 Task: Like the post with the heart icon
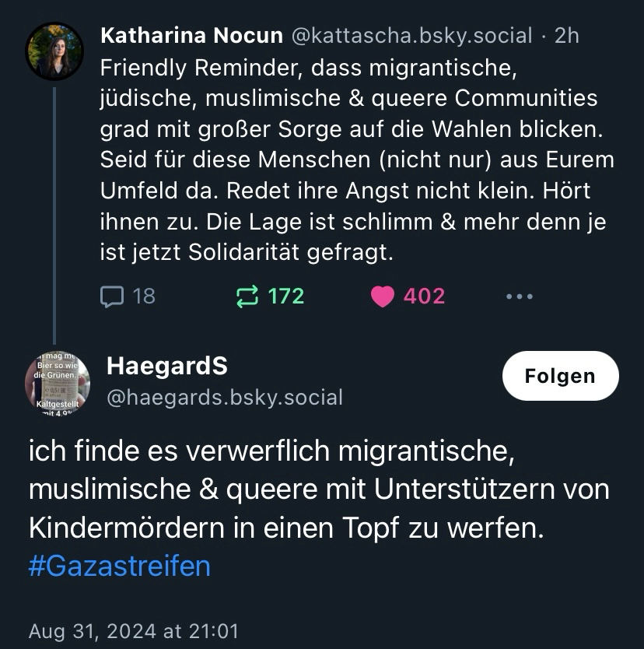(383, 296)
